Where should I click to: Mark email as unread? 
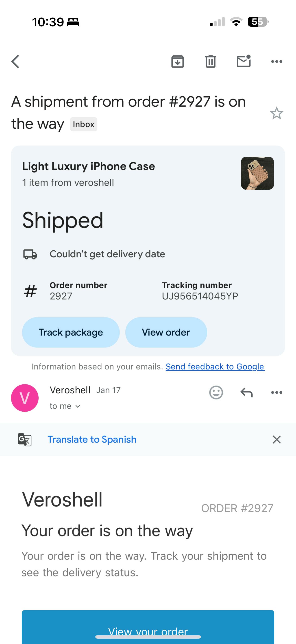(244, 61)
